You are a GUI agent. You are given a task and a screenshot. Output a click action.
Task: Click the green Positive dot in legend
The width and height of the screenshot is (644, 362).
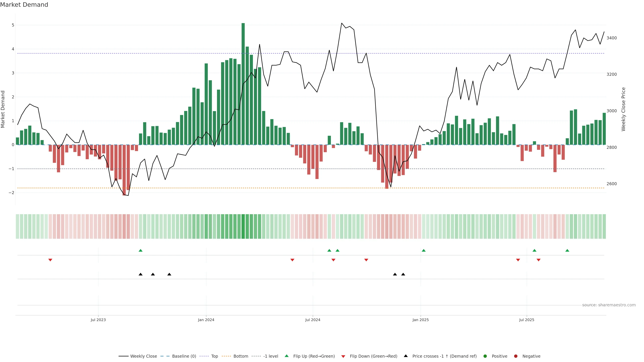(485, 356)
